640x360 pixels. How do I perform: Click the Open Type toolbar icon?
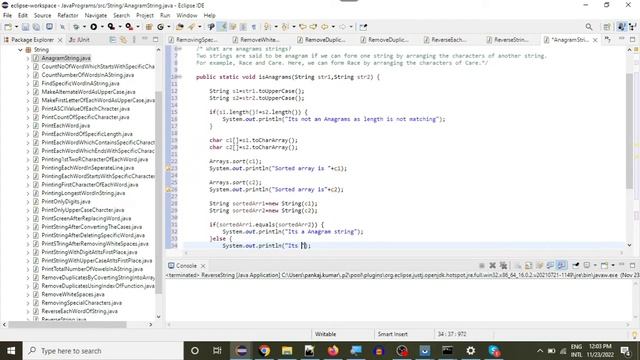click(x=180, y=27)
